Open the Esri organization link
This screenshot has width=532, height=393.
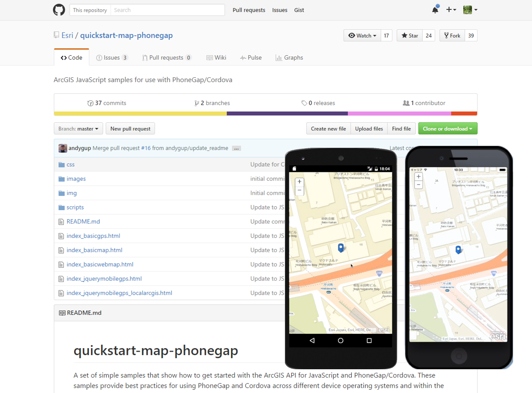(x=67, y=35)
